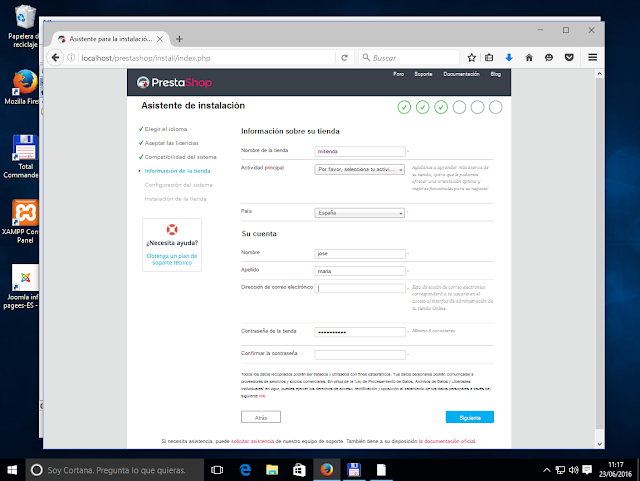Open a new tab with plus button
Viewport: 640px width, 481px height.
pos(179,39)
